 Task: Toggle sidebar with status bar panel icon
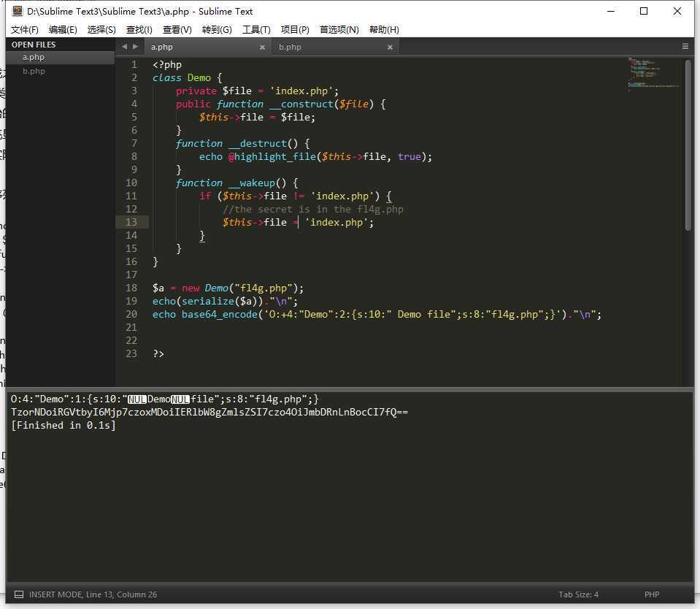click(19, 594)
